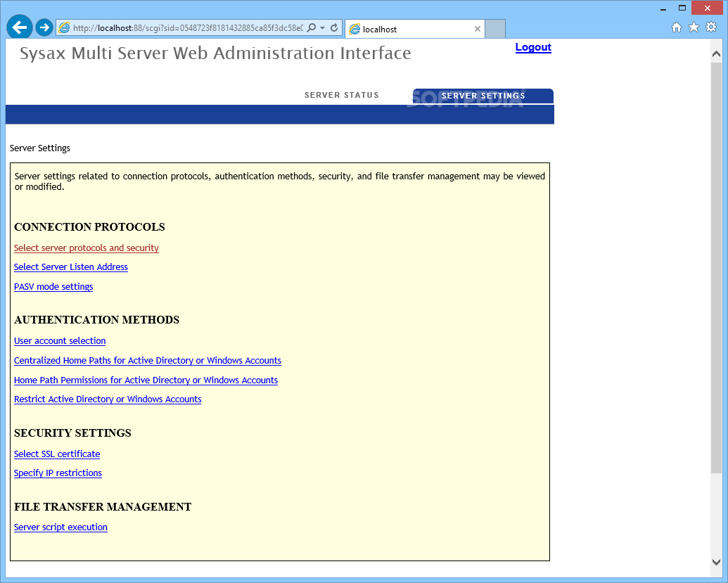Click the scrollbar down arrow
The width and height of the screenshot is (728, 583).
click(716, 562)
